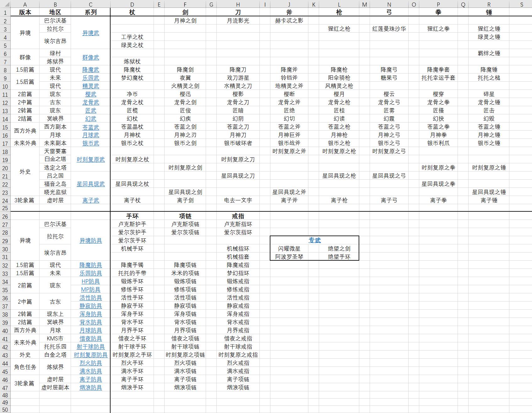Follow the 降魔武 hyperlink
The width and height of the screenshot is (532, 413).
(x=90, y=70)
